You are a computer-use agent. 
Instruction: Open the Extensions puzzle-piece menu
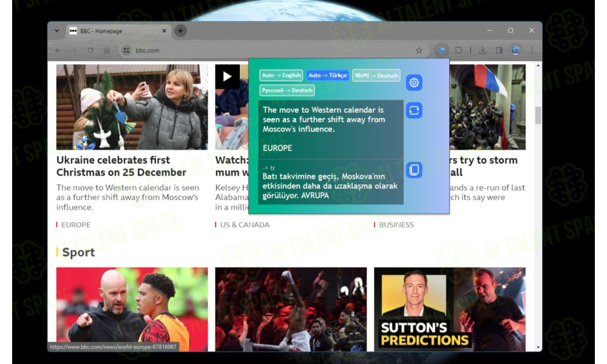click(458, 50)
